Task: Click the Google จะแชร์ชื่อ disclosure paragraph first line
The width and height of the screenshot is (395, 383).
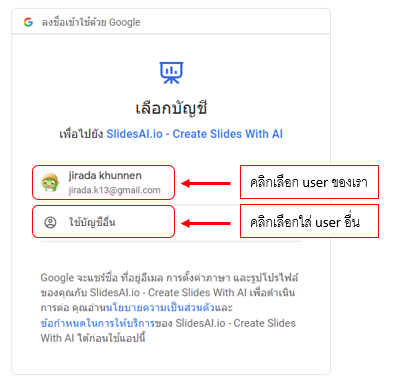Action: click(169, 277)
